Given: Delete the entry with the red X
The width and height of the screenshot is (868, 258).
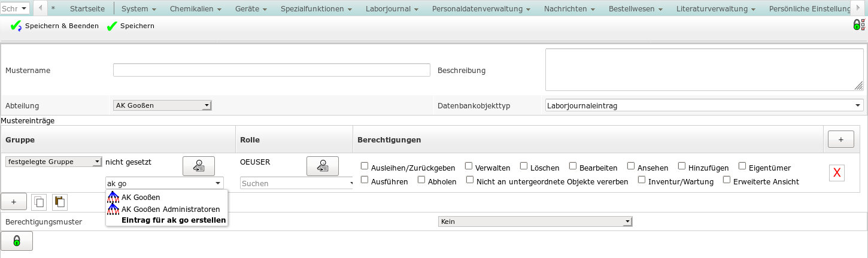Looking at the screenshot, I should click(837, 173).
